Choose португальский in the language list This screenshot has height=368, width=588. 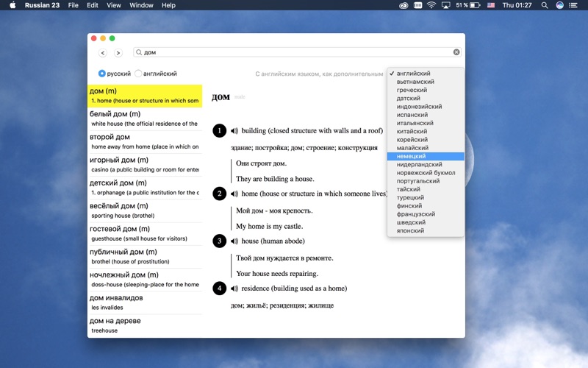pos(426,181)
